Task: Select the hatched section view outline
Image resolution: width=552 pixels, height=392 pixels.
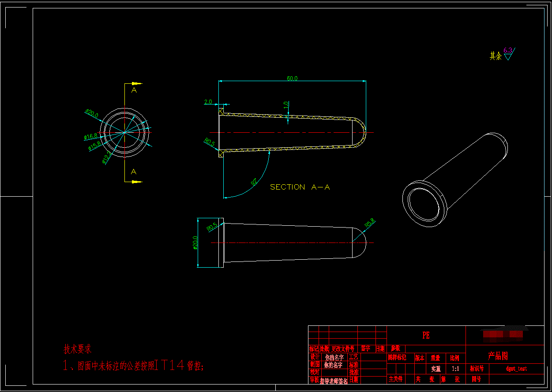Action: [x=292, y=132]
